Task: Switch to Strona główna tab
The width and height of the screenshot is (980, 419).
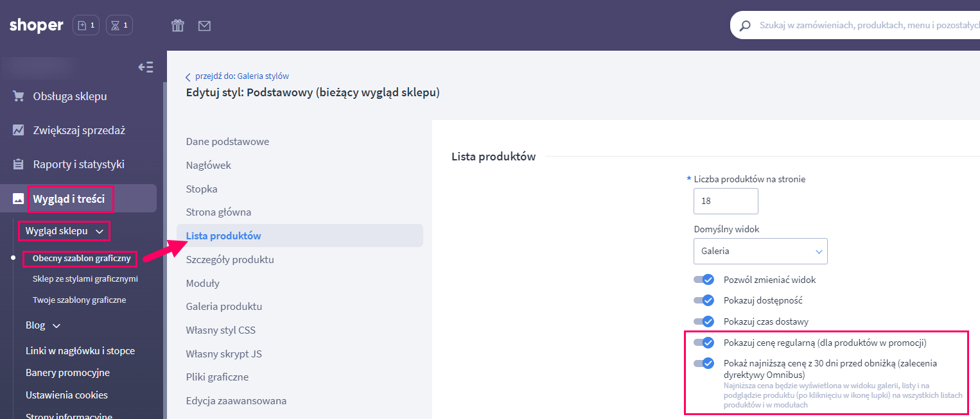Action: pos(218,212)
